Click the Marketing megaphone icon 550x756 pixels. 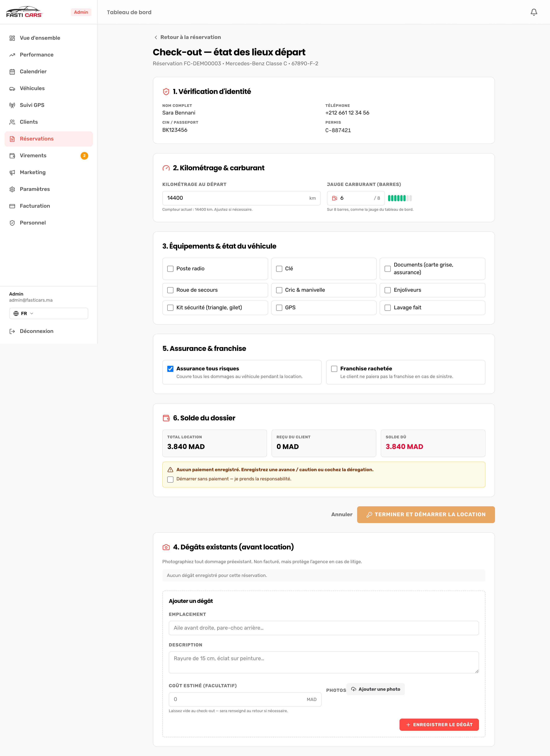coord(12,173)
